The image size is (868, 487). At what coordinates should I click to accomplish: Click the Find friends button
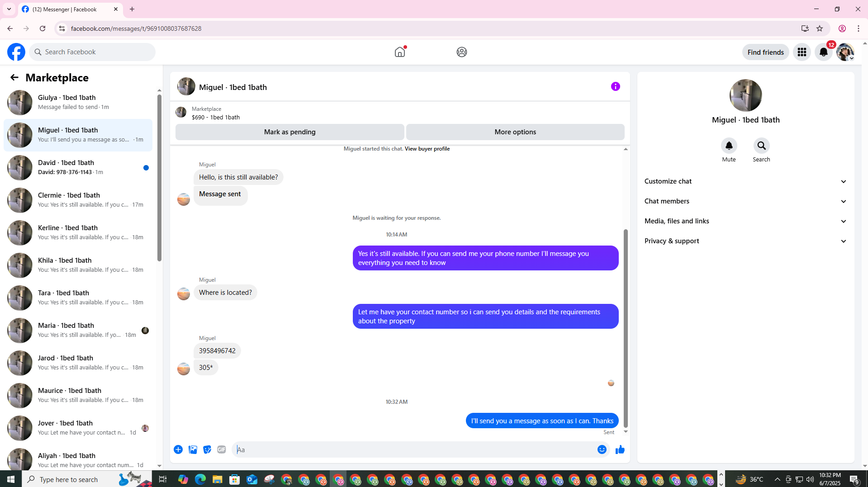[x=765, y=52]
